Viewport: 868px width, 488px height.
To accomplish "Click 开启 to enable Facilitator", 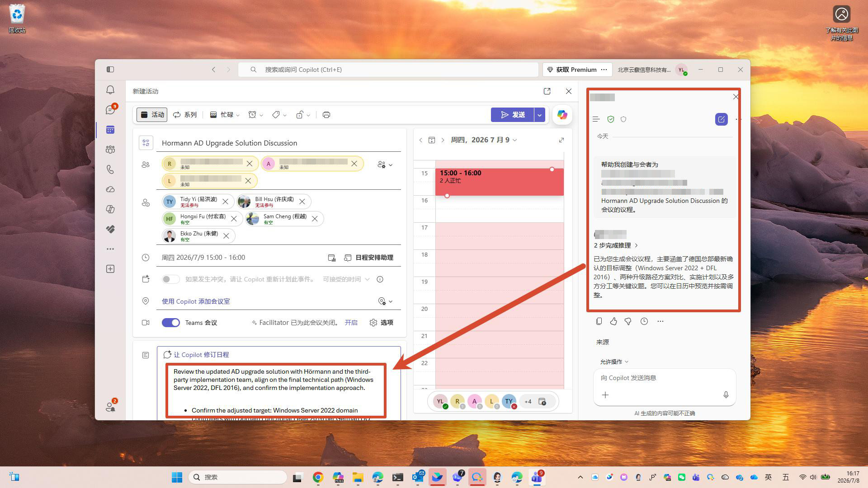I will 351,323.
